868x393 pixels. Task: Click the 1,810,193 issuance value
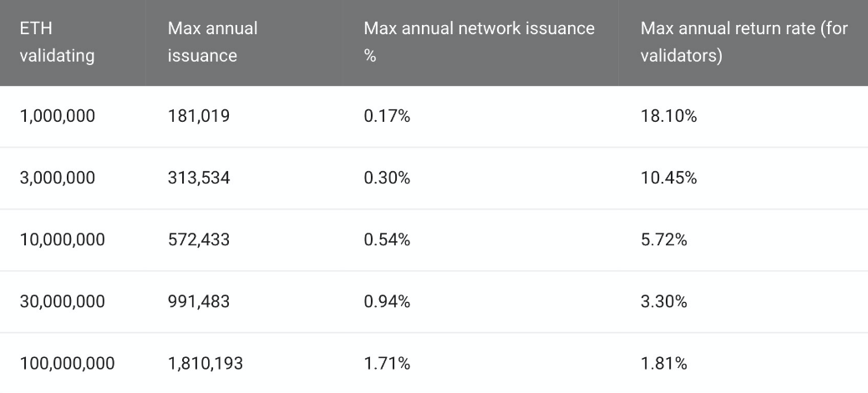pos(206,364)
